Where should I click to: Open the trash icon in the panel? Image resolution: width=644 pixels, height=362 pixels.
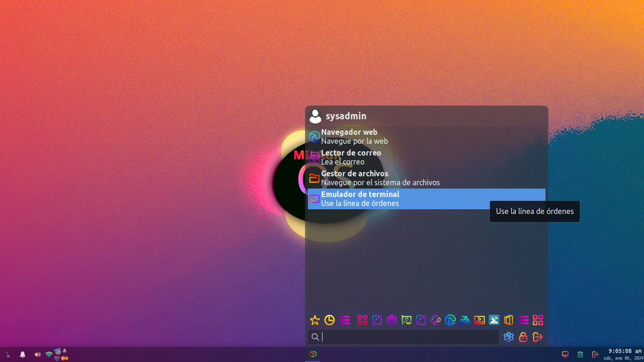[x=580, y=354]
